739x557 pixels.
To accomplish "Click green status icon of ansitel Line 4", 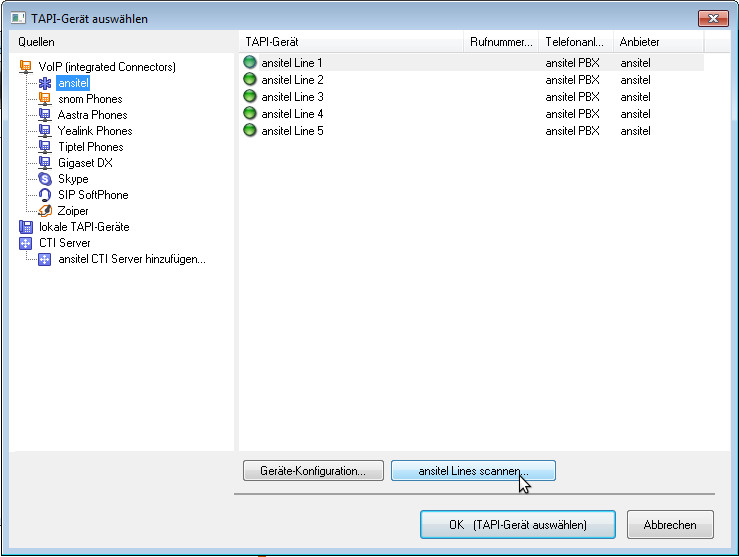I will (250, 114).
